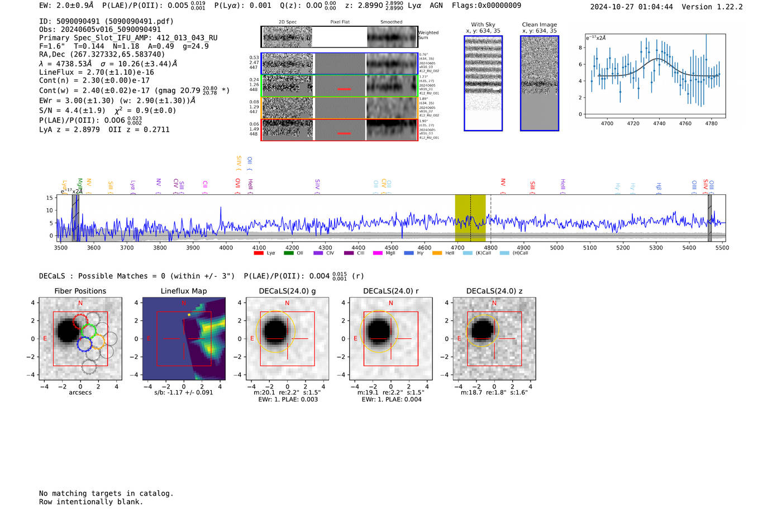Select the Weighted Sum 2D spectrum strip
Viewport: 782px width, 532px height.
pyautogui.click(x=339, y=37)
